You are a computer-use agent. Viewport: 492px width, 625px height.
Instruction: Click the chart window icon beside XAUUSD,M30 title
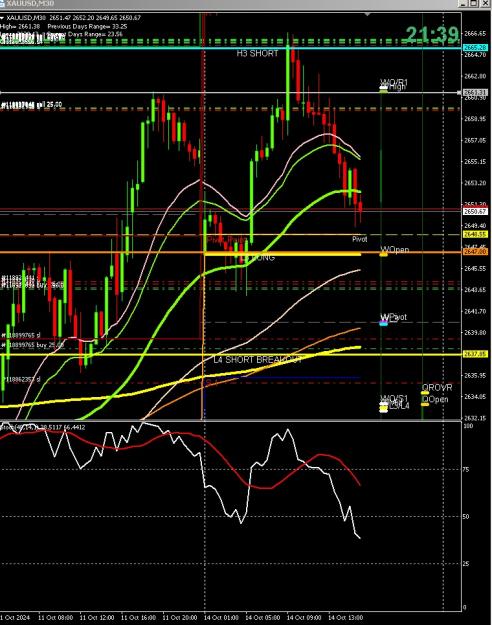point(2,4)
